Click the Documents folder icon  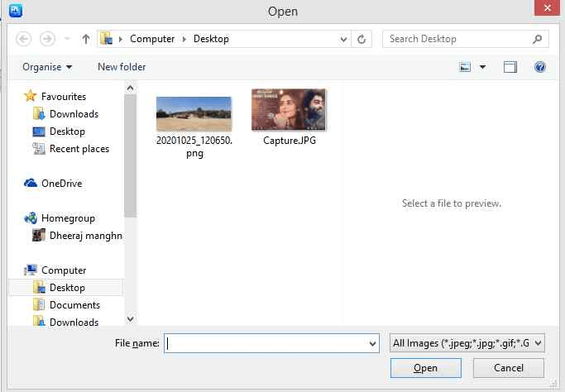tap(39, 305)
